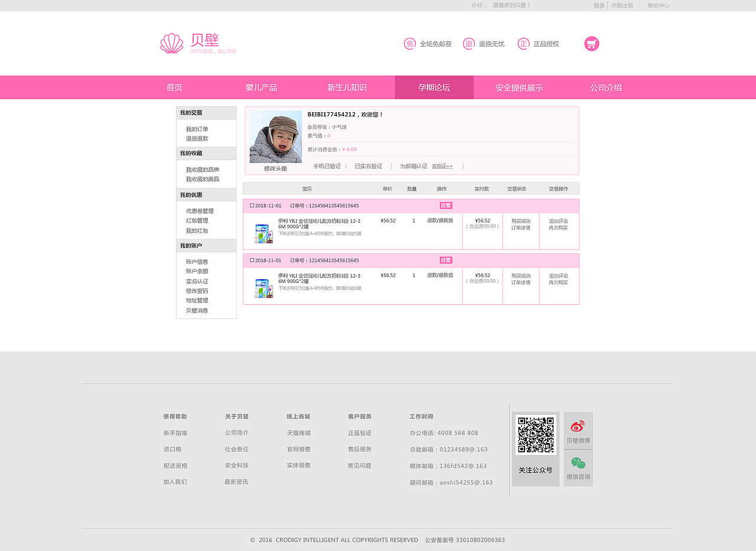The width and height of the screenshot is (756, 551).
Task: Open 修改密码 in sidebar
Action: point(197,291)
